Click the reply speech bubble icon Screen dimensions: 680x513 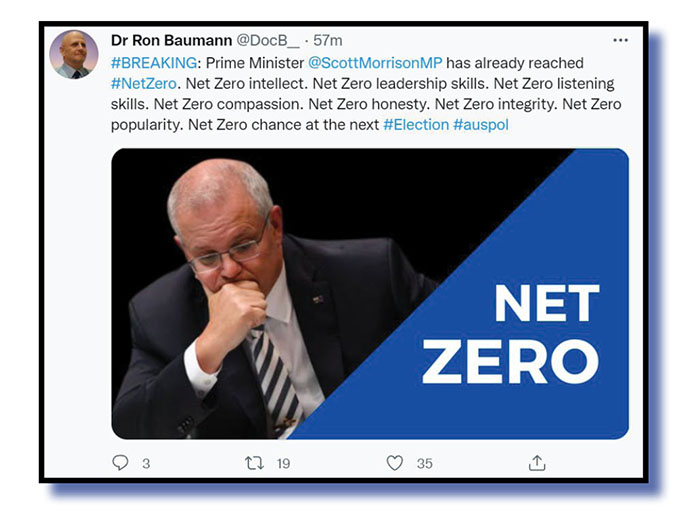coord(121,462)
